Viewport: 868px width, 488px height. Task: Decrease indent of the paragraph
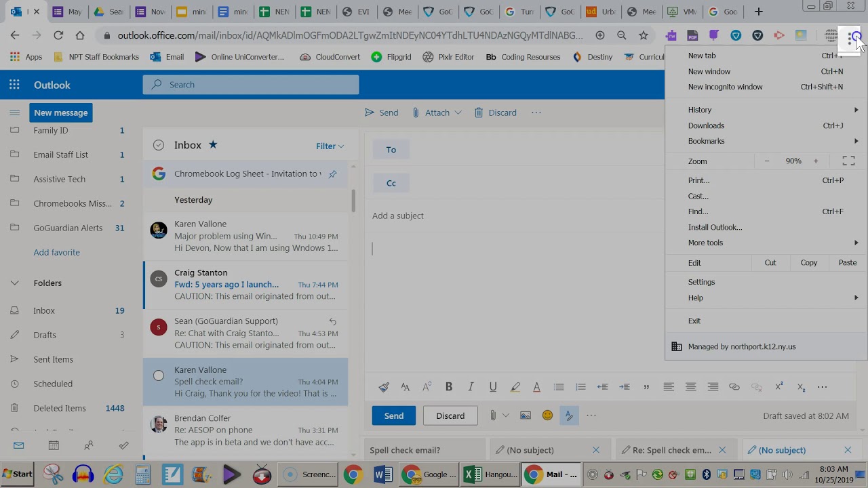click(602, 387)
